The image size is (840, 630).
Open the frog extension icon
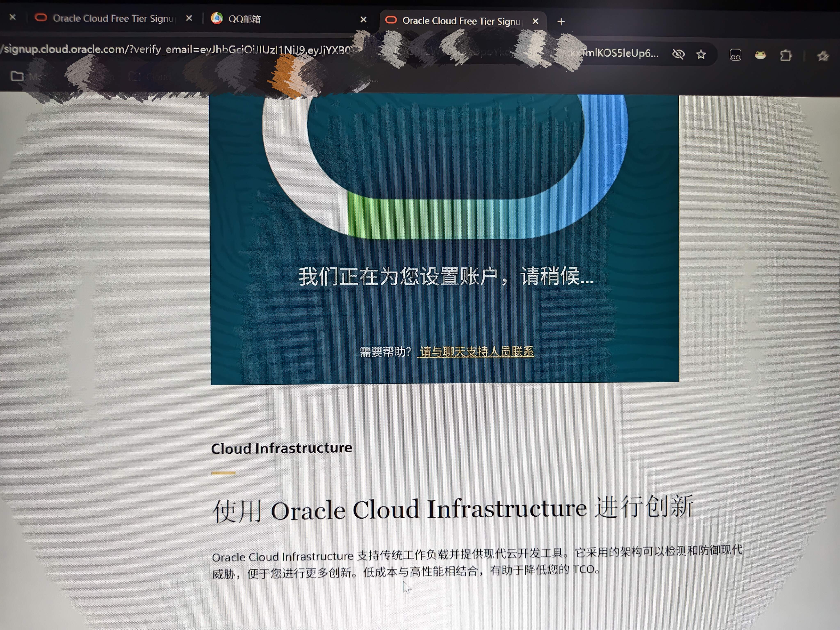[760, 55]
